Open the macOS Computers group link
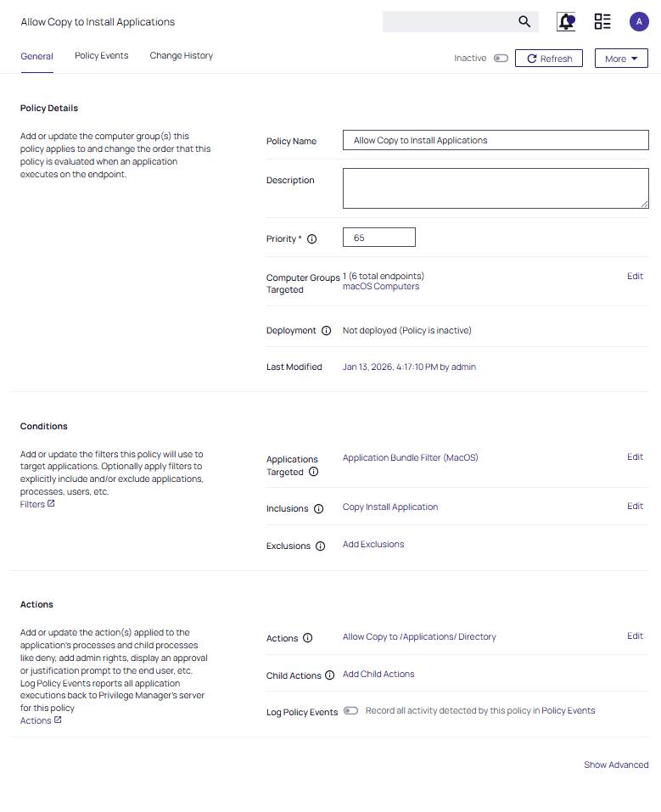Screen dimensions: 661x812 click(381, 287)
